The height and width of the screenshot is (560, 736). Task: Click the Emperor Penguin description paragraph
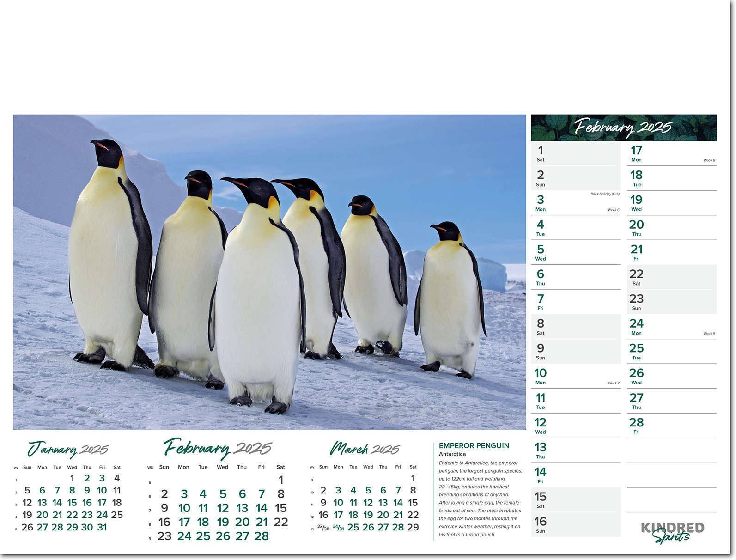[481, 499]
